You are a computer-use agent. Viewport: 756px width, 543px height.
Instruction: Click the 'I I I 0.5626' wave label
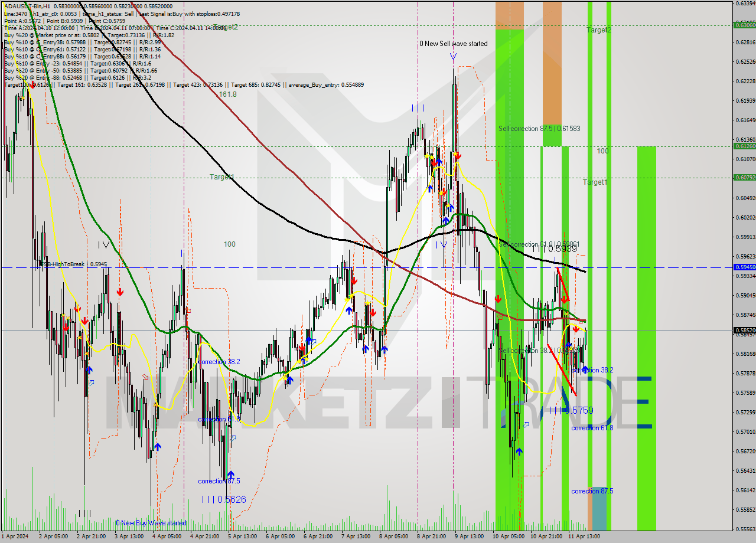pos(223,499)
